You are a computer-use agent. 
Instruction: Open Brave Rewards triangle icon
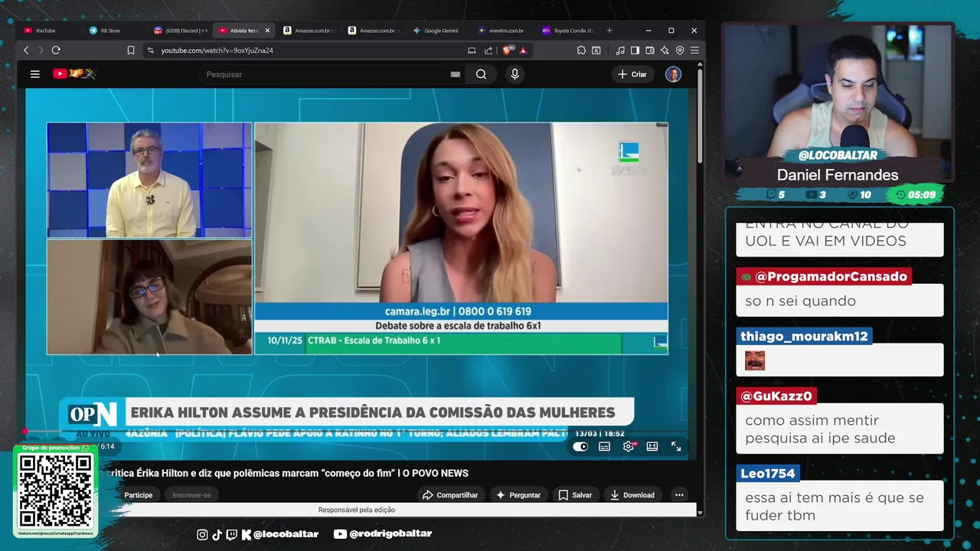point(523,51)
